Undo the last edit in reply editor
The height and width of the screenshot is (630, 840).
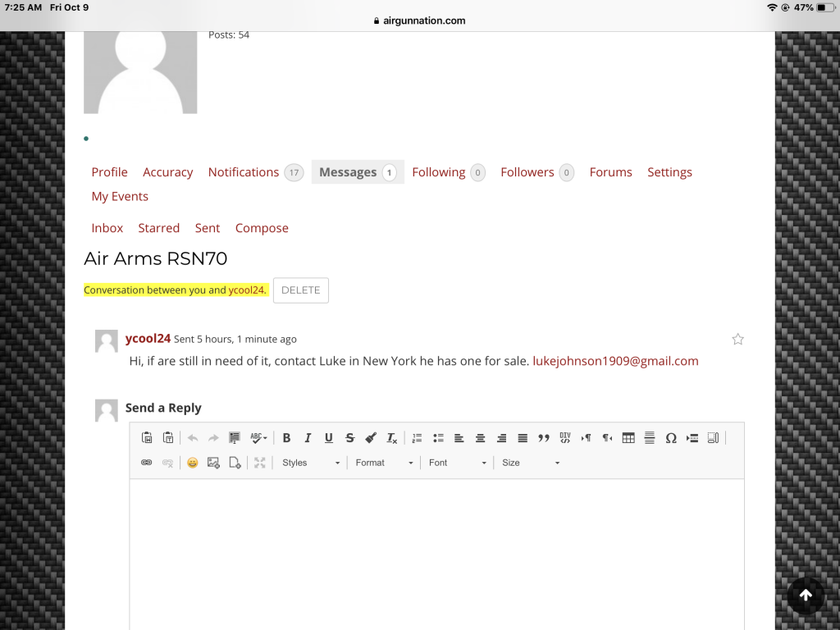click(x=192, y=438)
